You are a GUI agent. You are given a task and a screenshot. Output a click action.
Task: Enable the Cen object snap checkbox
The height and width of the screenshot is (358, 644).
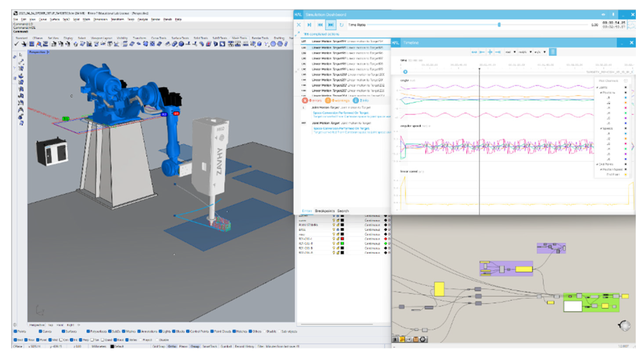pyautogui.click(x=61, y=340)
